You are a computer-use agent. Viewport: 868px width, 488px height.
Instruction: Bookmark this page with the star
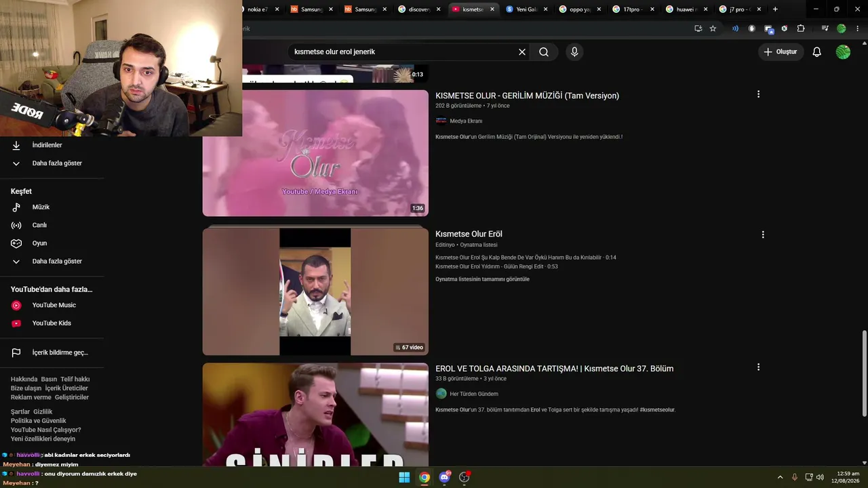[x=713, y=28]
